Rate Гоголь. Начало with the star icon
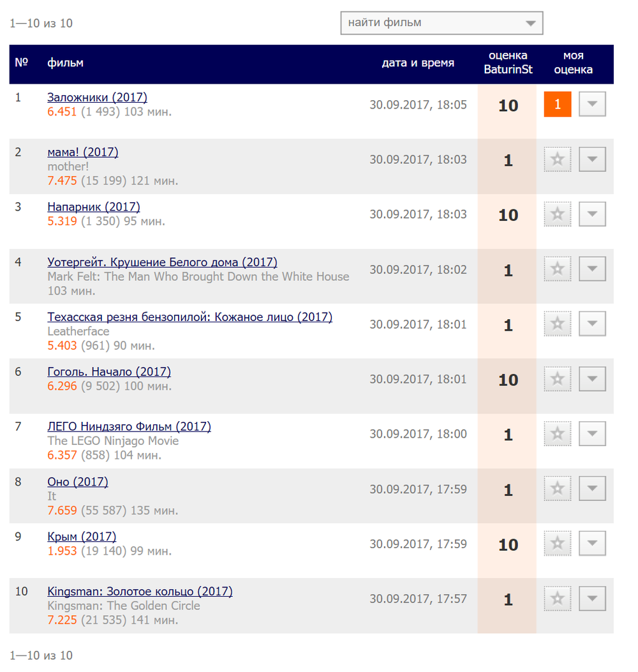 click(557, 378)
